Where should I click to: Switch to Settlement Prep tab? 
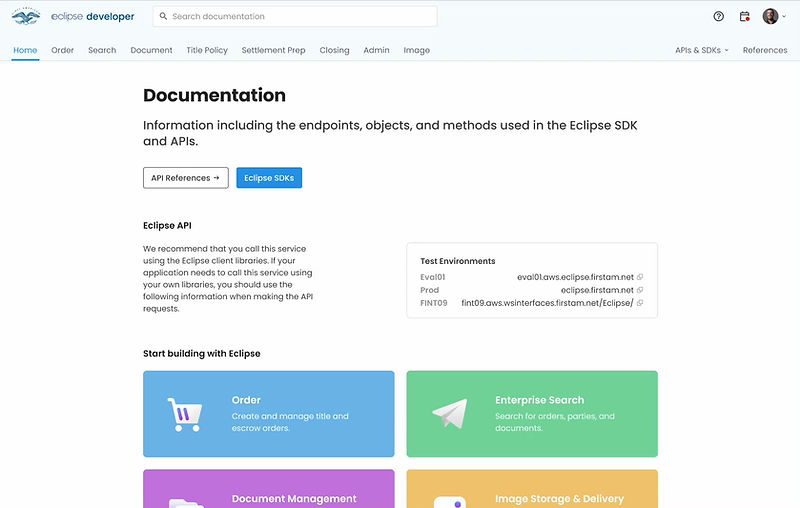click(273, 50)
